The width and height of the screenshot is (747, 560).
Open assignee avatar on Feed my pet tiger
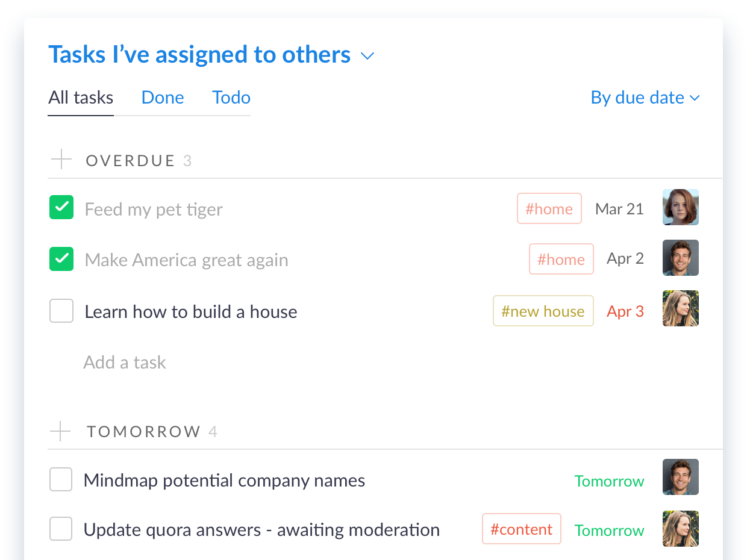pos(681,207)
